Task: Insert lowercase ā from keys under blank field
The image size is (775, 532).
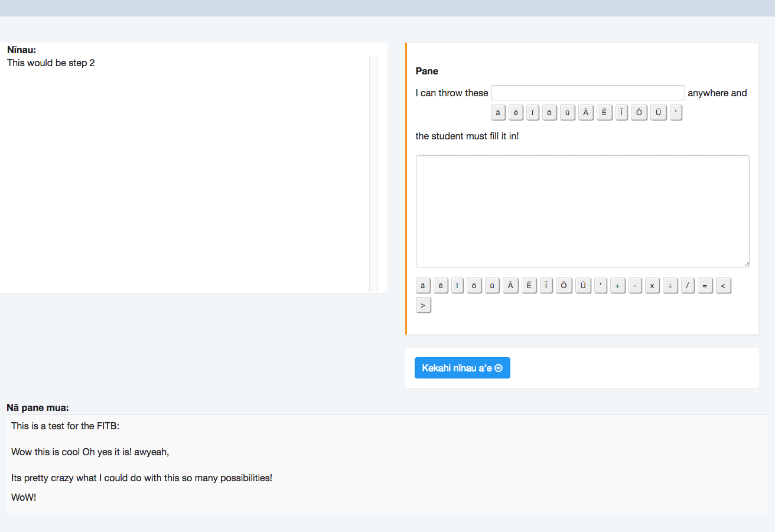Action: (x=498, y=112)
